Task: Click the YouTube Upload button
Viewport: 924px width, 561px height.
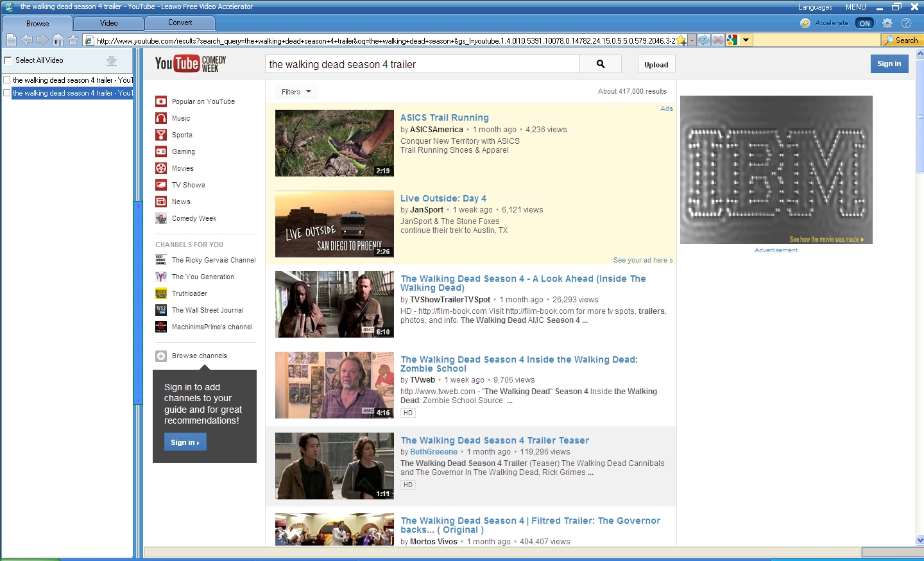Action: pos(656,64)
